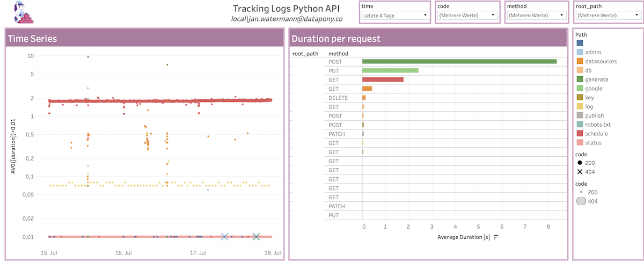This screenshot has height=262, width=644.
Task: Click the green generate color swatch
Action: [580, 79]
